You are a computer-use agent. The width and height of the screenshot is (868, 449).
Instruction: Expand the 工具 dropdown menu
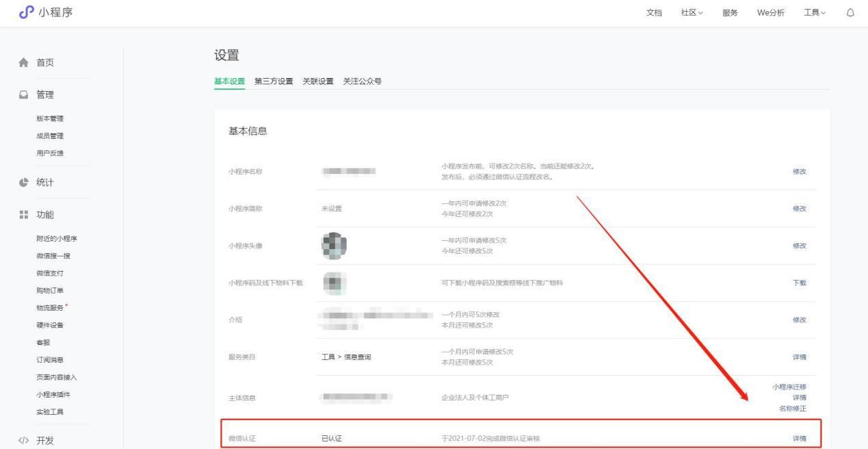[x=814, y=12]
